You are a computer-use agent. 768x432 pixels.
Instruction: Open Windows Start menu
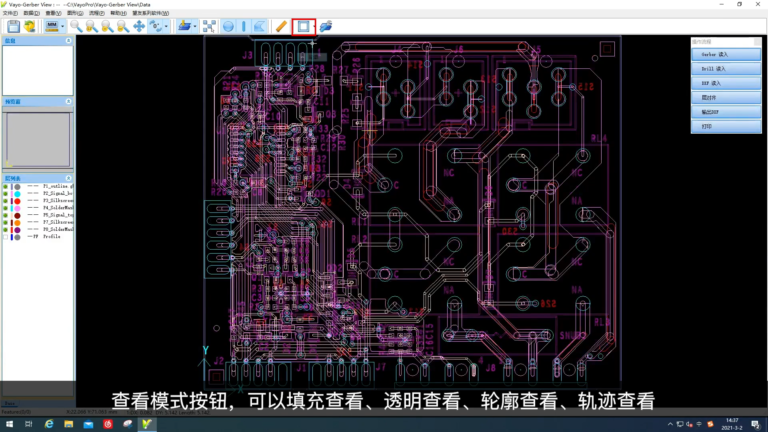pyautogui.click(x=9, y=424)
